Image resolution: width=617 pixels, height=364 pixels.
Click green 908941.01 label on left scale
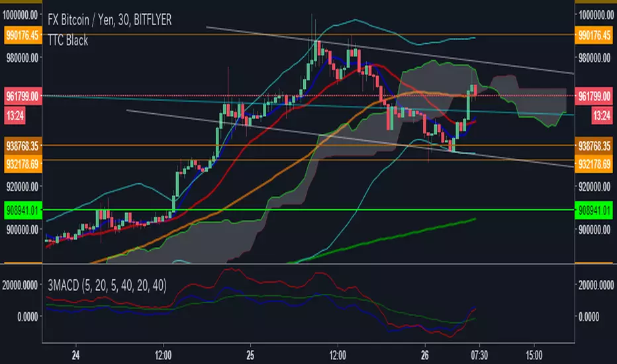pyautogui.click(x=23, y=210)
